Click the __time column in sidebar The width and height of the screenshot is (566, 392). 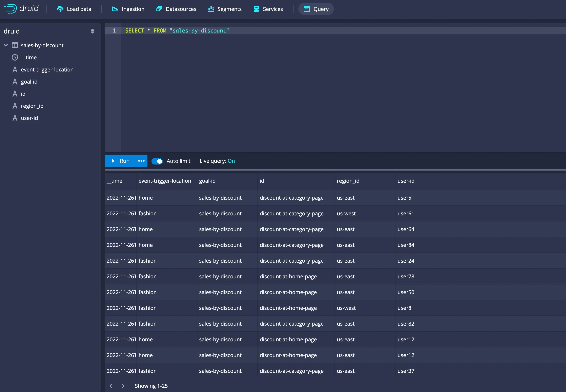[29, 57]
